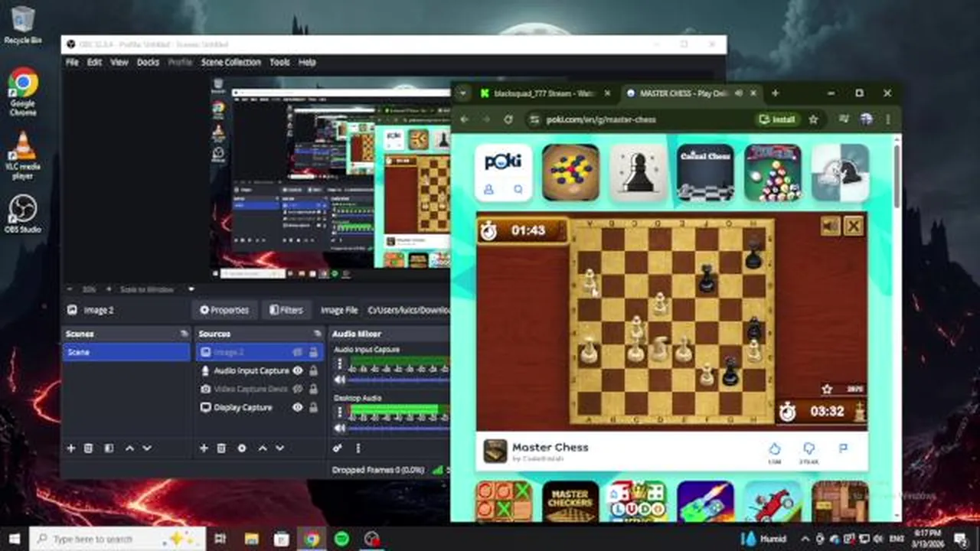980x551 pixels.
Task: Click the Filters button in OBS
Action: click(x=286, y=310)
